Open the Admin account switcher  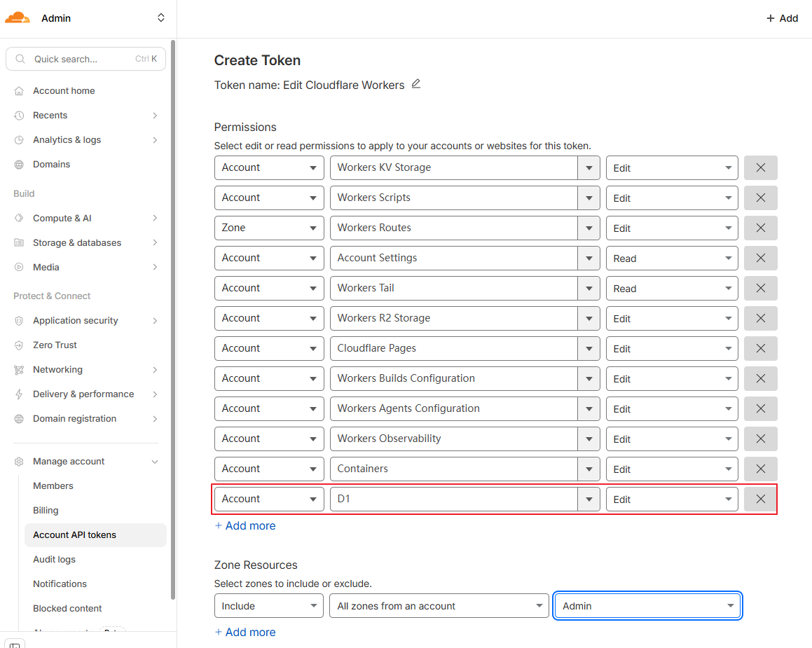(x=160, y=18)
